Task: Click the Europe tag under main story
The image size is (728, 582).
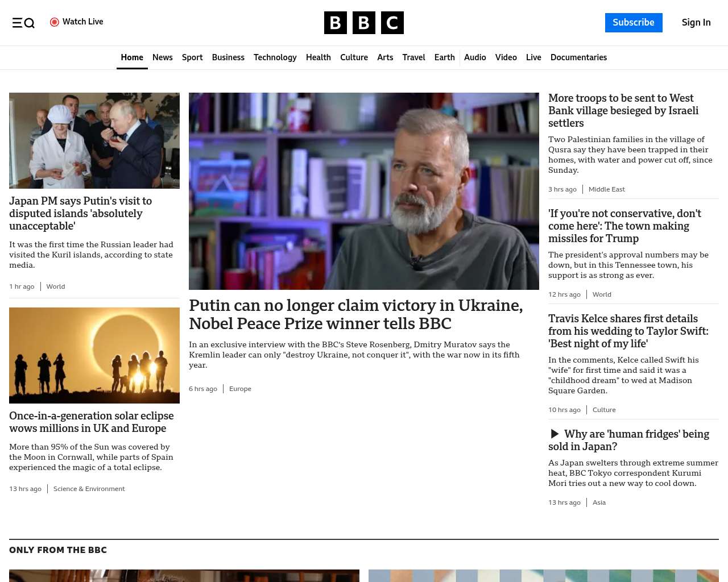Action: point(240,389)
